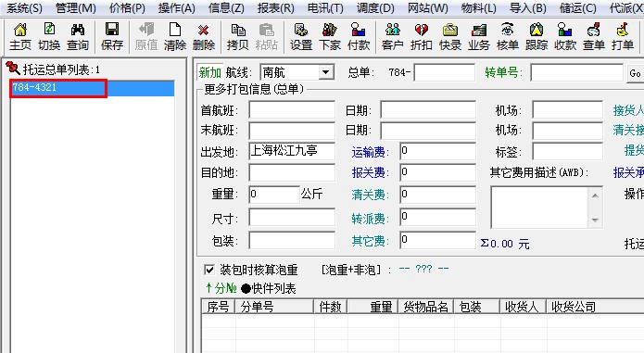Screen dimensions: 644x353
Task: Click the 首航班 input field
Action: (x=292, y=110)
